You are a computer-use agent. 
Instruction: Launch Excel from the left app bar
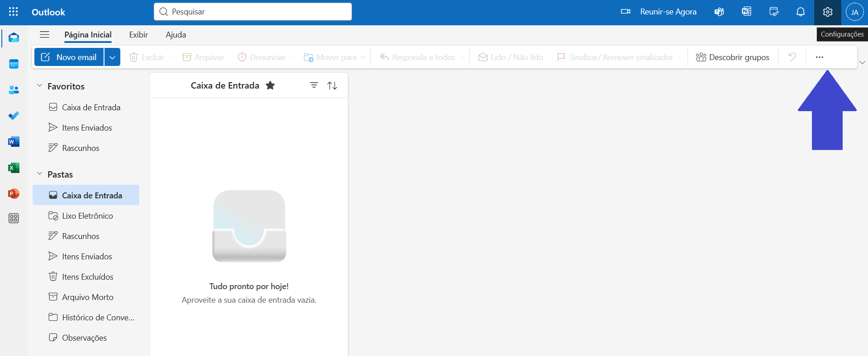point(14,168)
